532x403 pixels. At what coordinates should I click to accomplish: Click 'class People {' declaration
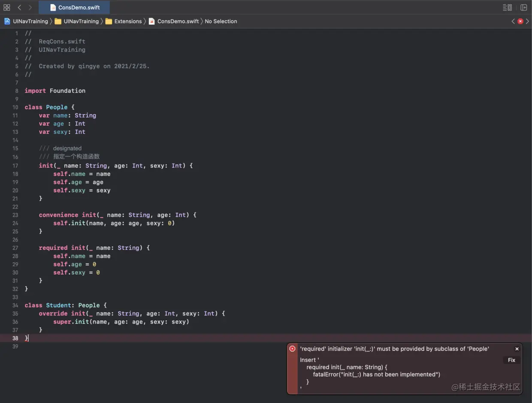[50, 107]
